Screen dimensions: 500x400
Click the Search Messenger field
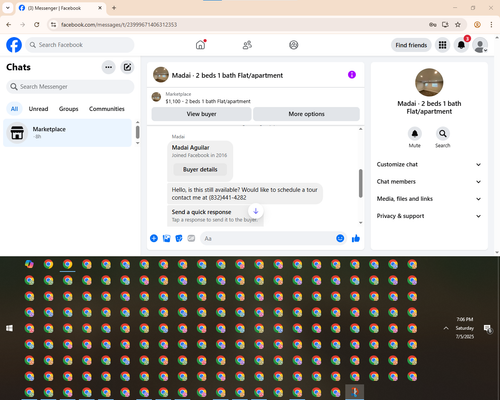70,87
